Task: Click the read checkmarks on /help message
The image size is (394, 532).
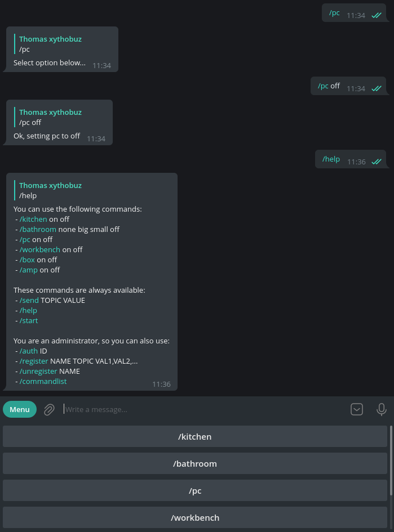Action: [x=377, y=162]
